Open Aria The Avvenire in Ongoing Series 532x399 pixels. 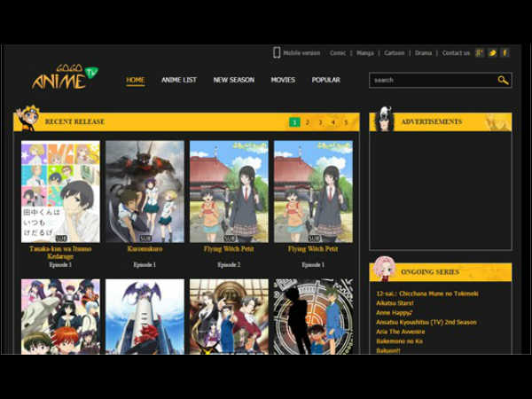tap(401, 332)
